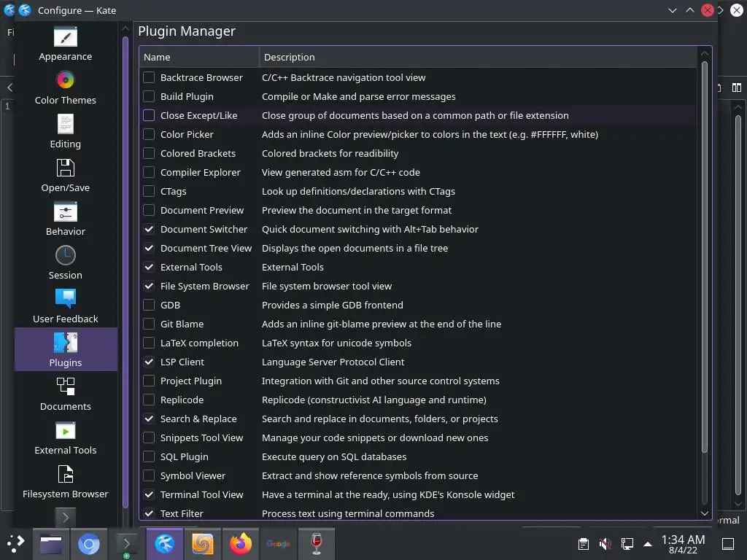Open the clipboard tray icon
This screenshot has width=747, height=560.
583,544
